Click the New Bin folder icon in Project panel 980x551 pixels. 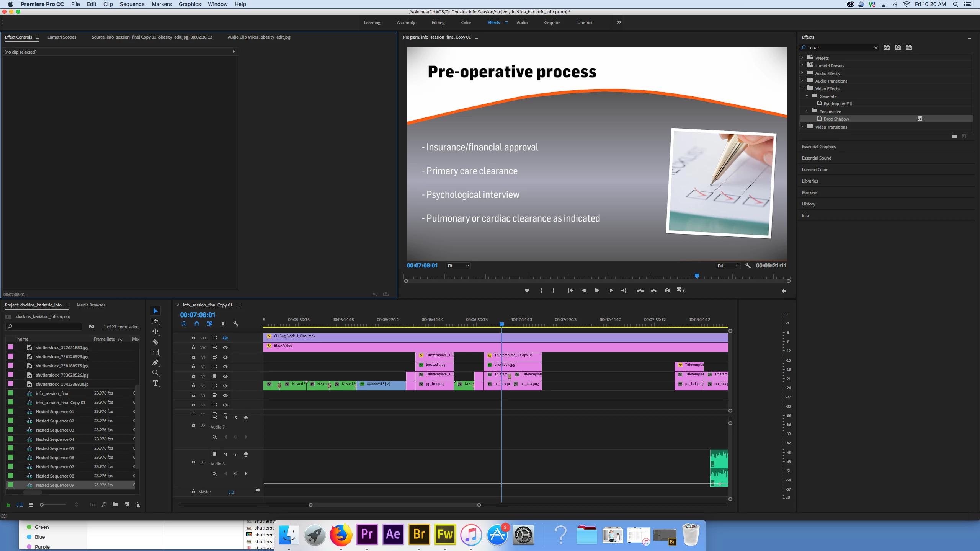pos(115,504)
